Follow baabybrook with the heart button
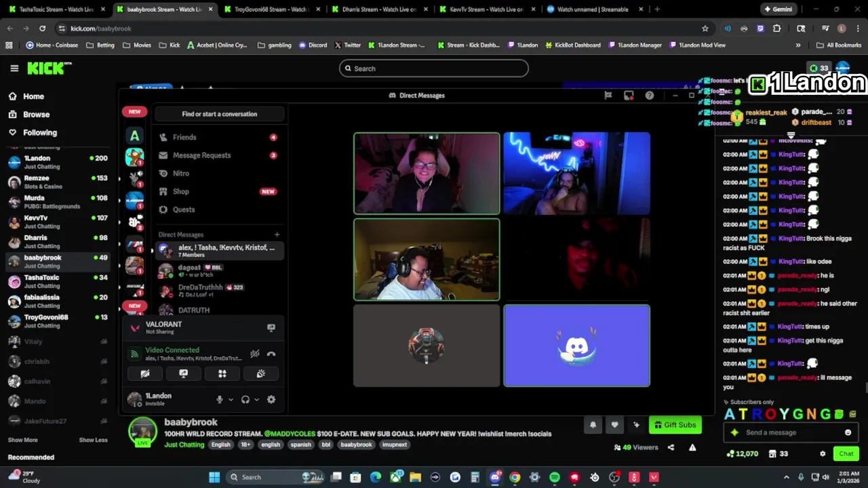The width and height of the screenshot is (868, 488). click(614, 425)
